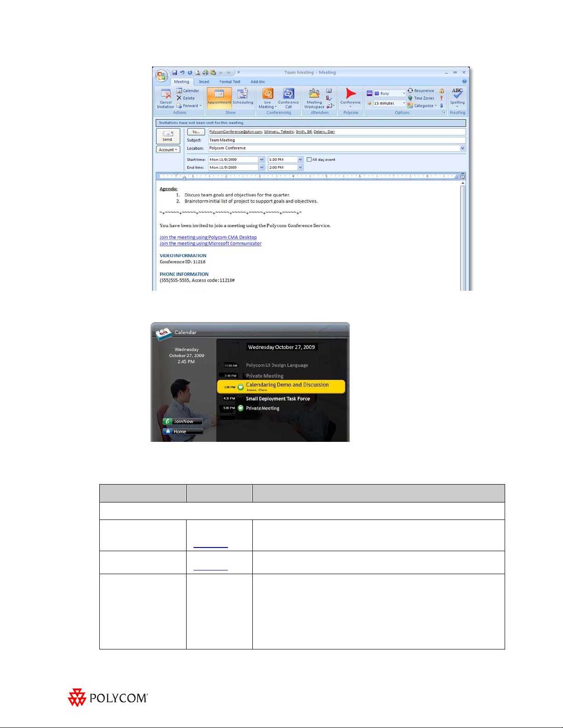Click the Cancel Invitation icon
This screenshot has width=563, height=728.
tap(165, 99)
